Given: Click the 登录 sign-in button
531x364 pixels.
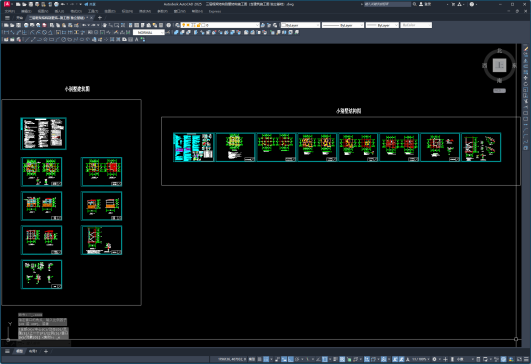Looking at the screenshot, I should tap(425, 4).
